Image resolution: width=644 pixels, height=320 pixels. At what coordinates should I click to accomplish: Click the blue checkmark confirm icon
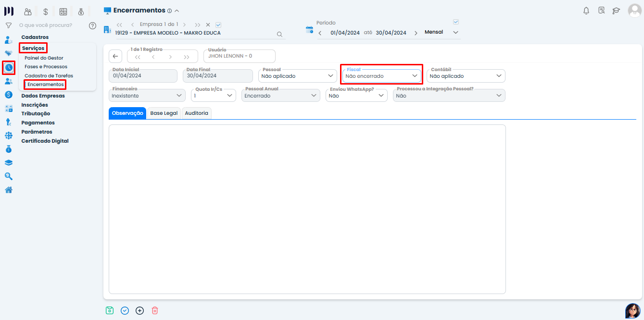125,310
